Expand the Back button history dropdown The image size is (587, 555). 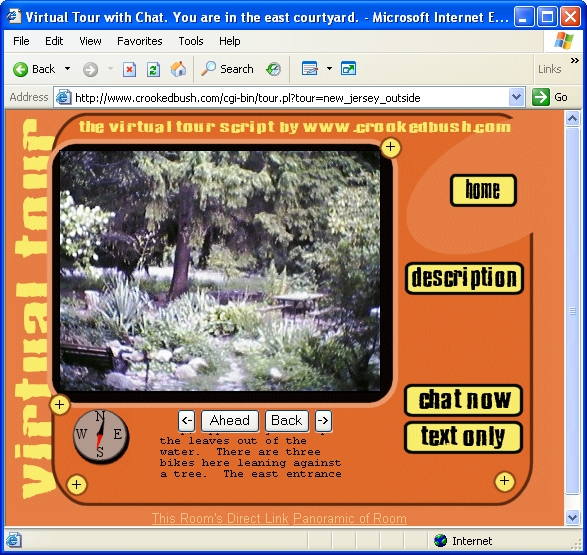pyautogui.click(x=67, y=69)
